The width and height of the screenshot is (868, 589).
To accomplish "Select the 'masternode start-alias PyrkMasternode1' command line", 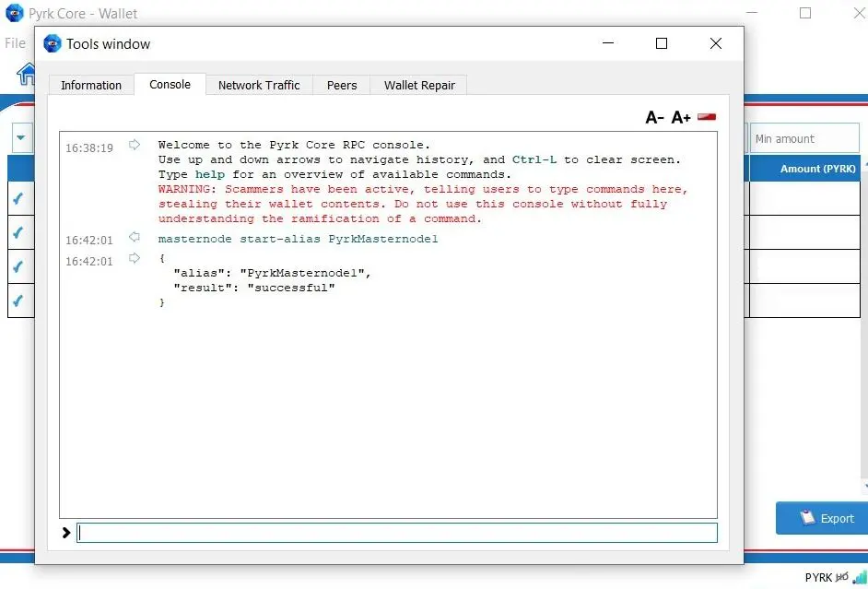I will click(298, 239).
